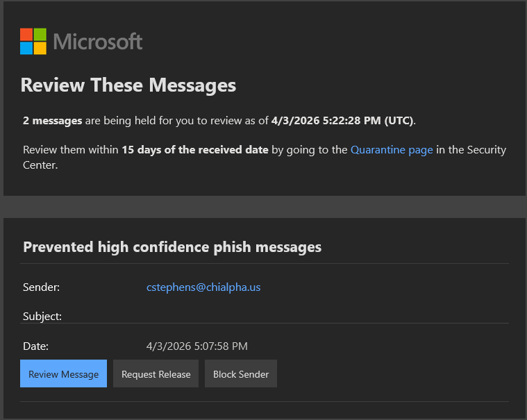
Task: Click the Microsoft four-square logo
Action: 33,42
